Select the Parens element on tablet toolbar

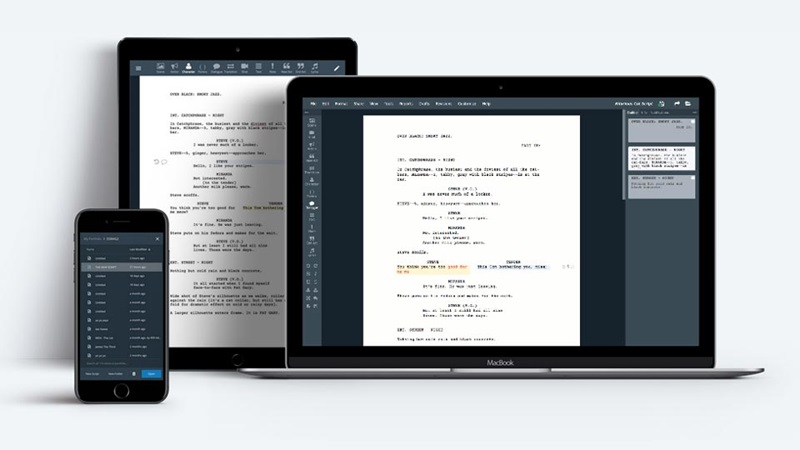click(x=203, y=68)
